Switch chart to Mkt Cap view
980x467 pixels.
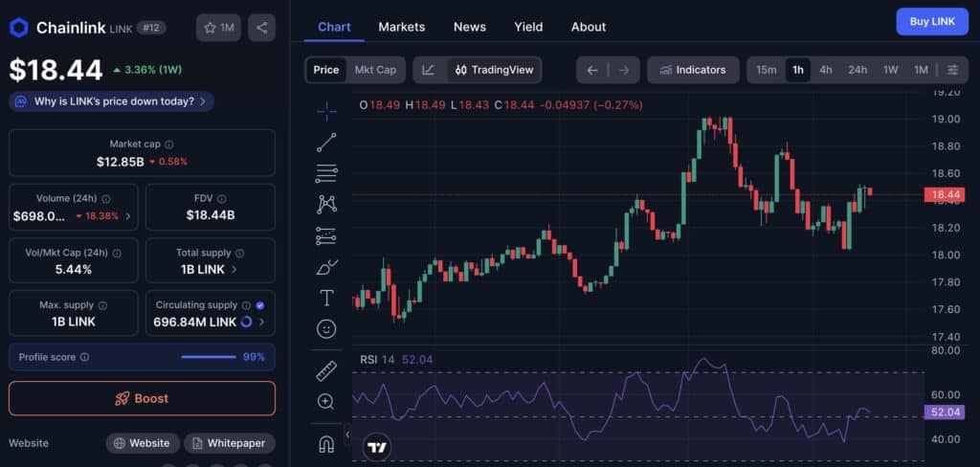pos(375,70)
